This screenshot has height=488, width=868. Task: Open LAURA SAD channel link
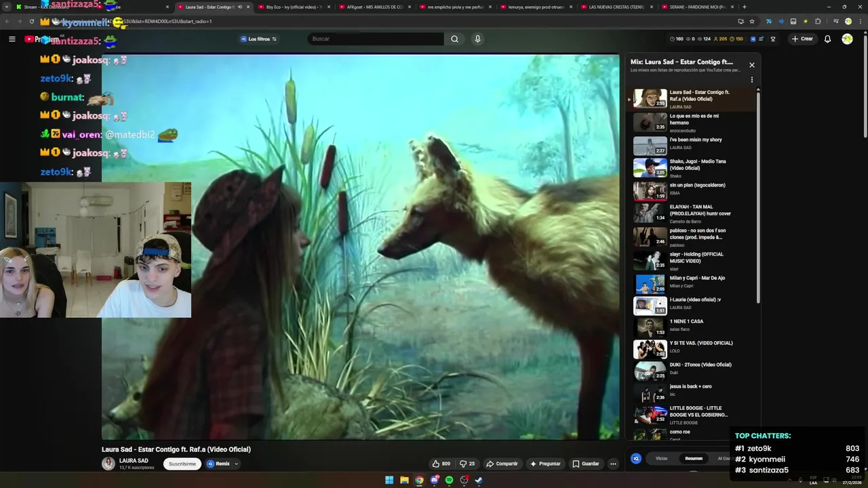(134, 461)
